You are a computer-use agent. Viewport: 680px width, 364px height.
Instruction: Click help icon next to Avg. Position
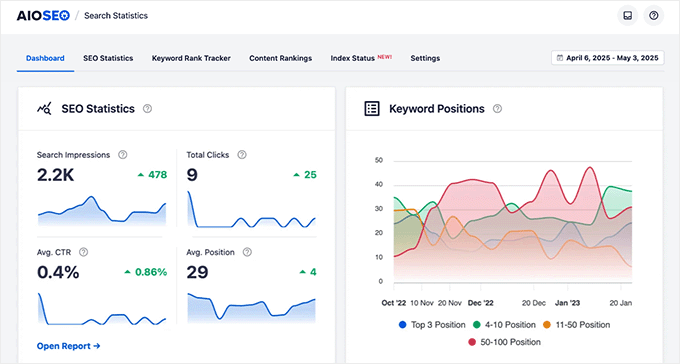pos(247,252)
